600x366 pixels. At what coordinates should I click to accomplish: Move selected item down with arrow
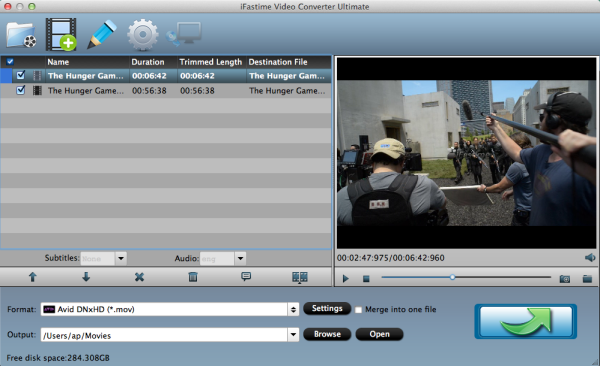click(x=86, y=277)
